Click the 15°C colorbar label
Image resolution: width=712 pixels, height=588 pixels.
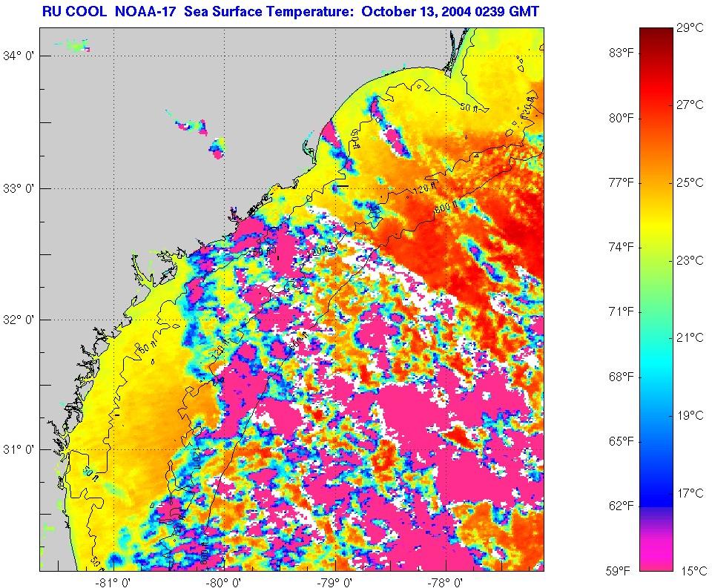(x=693, y=571)
